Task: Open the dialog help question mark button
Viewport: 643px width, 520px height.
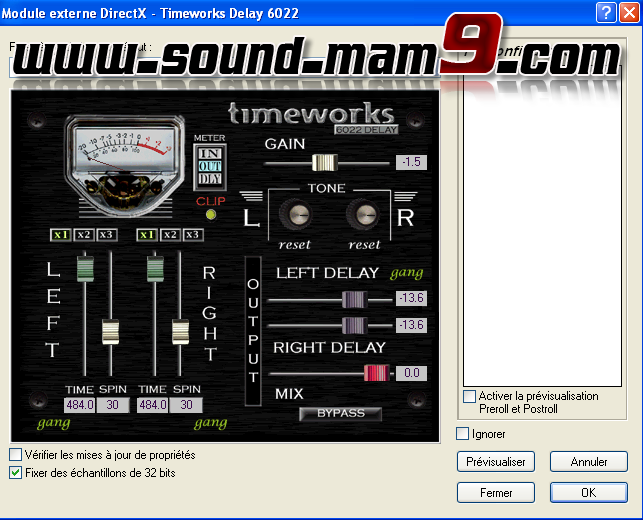Action: point(606,13)
